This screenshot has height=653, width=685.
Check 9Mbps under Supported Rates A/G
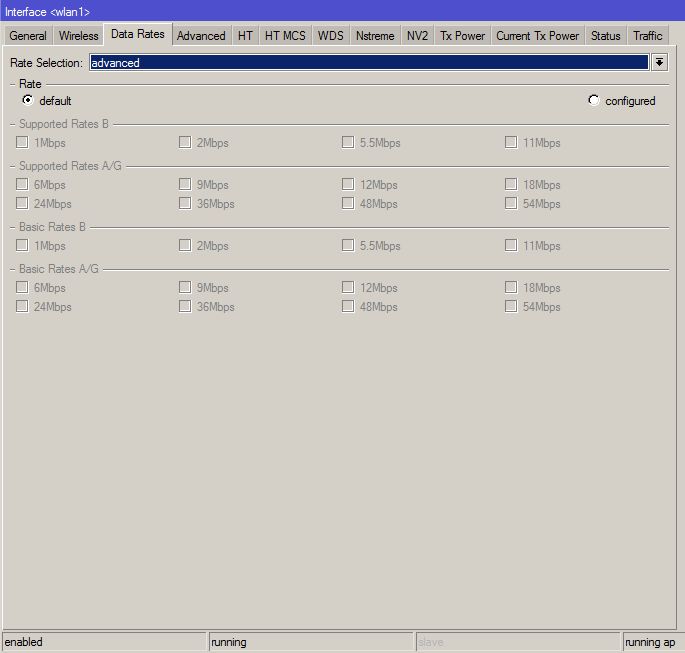[185, 184]
